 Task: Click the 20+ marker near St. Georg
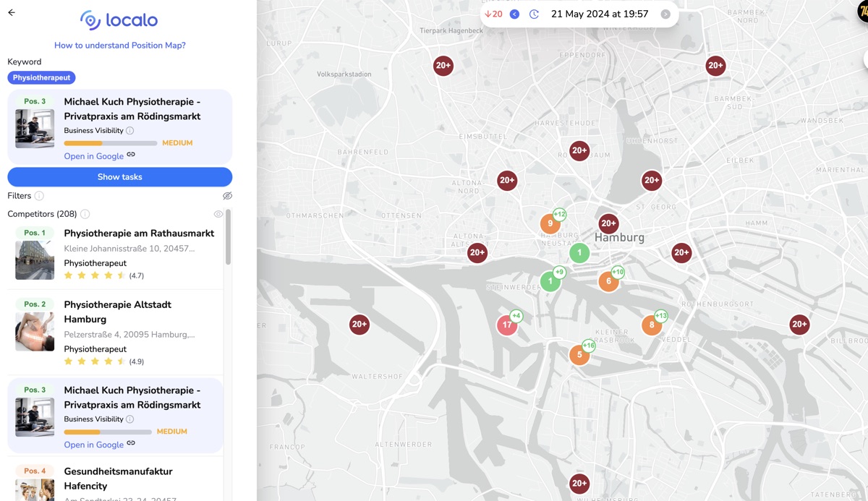tap(652, 180)
